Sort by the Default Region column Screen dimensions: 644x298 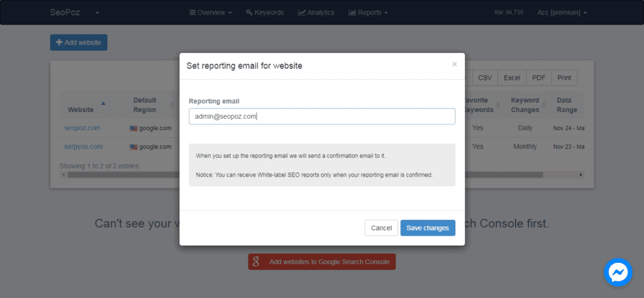tap(151, 105)
